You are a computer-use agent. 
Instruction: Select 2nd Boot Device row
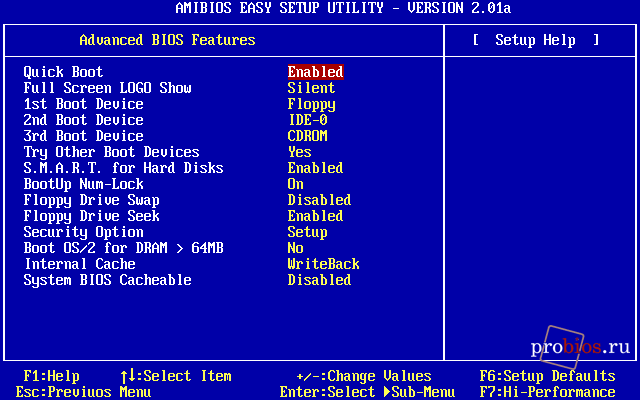click(x=83, y=120)
